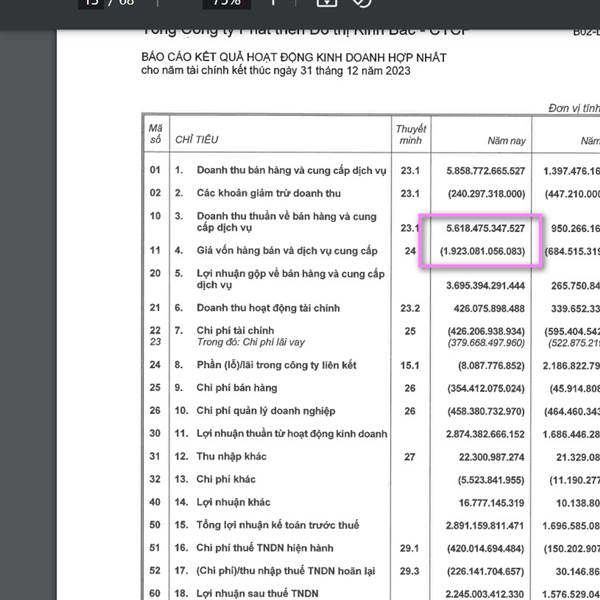This screenshot has height=600, width=600.
Task: Click the rotate icon in PDF toolbar
Action: click(x=362, y=2)
